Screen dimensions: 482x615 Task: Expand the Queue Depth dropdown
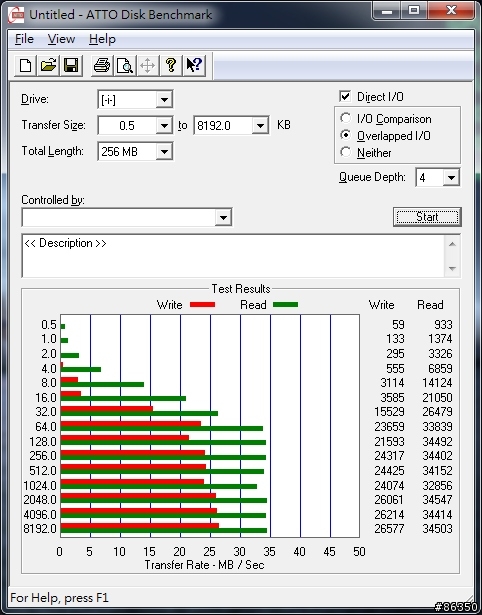click(x=451, y=178)
